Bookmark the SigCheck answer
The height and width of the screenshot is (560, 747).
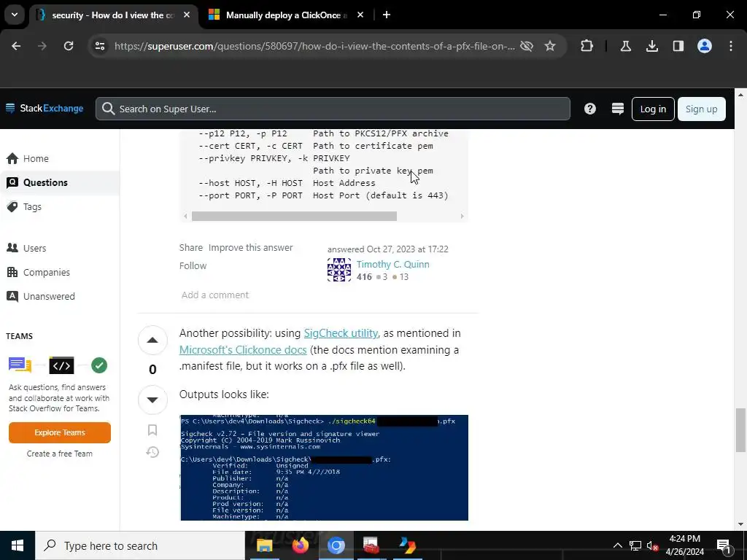click(x=152, y=430)
